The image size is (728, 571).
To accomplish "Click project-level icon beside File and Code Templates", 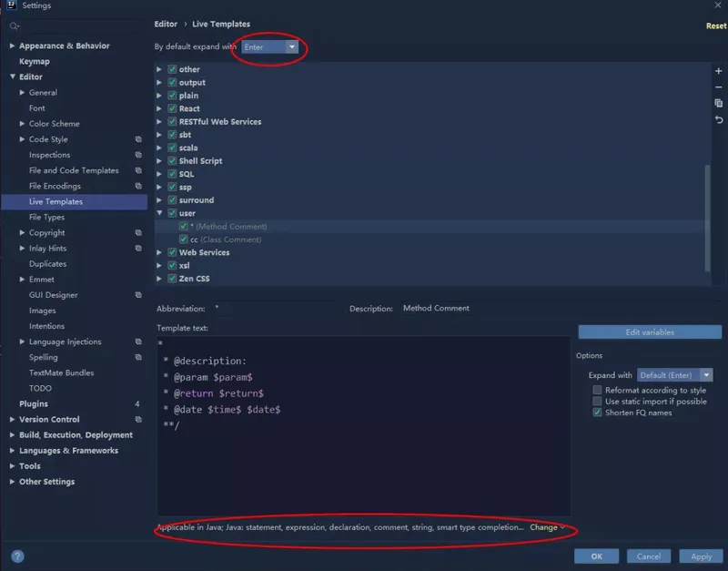I will point(138,170).
